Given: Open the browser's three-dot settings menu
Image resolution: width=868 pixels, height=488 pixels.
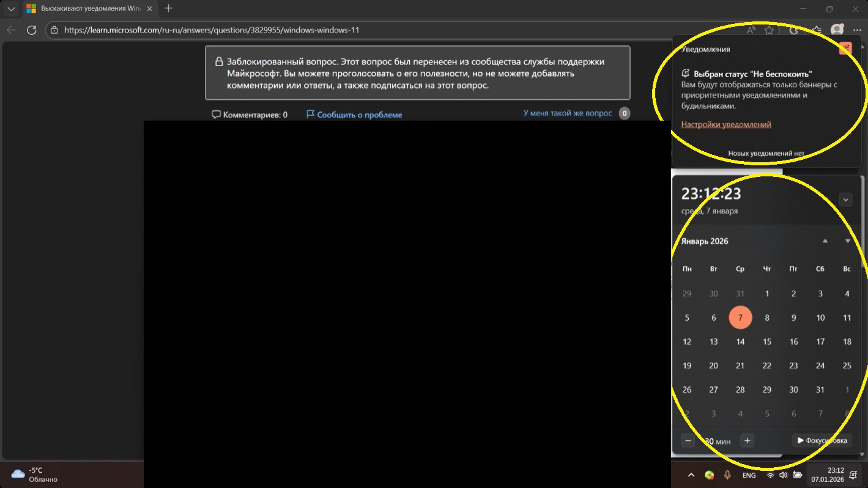Looking at the screenshot, I should point(856,29).
